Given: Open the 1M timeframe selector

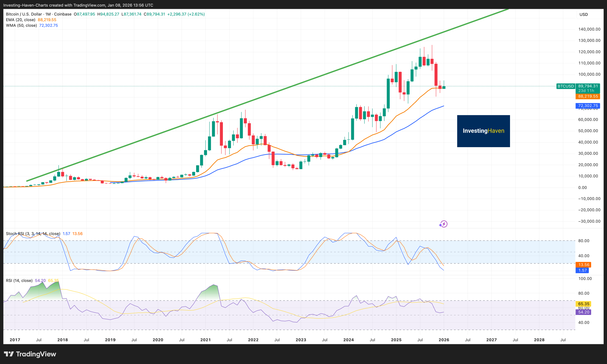Looking at the screenshot, I should [x=48, y=14].
